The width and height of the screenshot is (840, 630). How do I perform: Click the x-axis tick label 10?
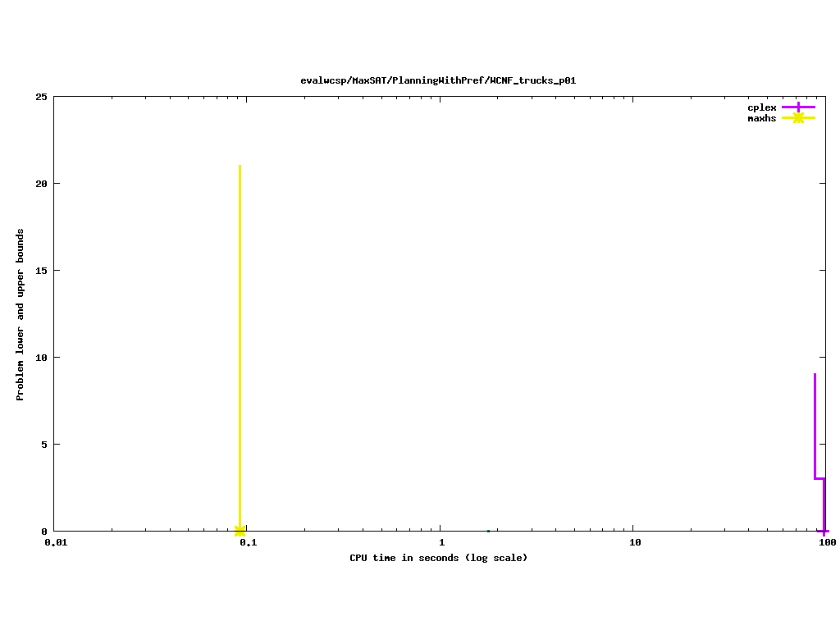tap(633, 542)
